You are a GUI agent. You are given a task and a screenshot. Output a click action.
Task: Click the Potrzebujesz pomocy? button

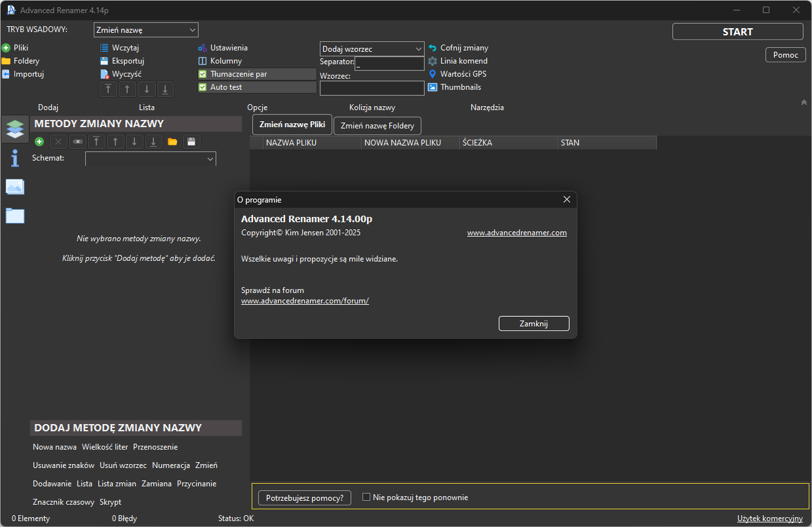coord(305,498)
